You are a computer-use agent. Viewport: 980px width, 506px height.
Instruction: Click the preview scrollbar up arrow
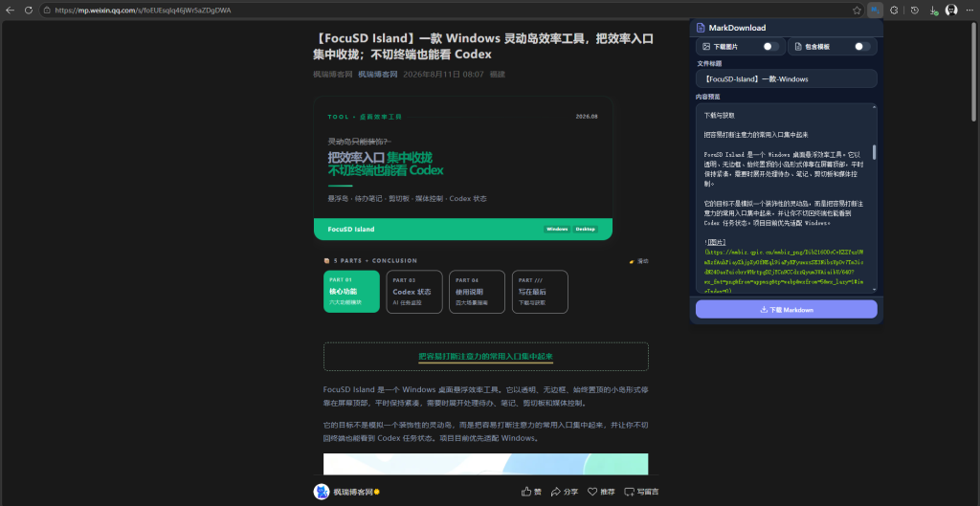[x=874, y=107]
